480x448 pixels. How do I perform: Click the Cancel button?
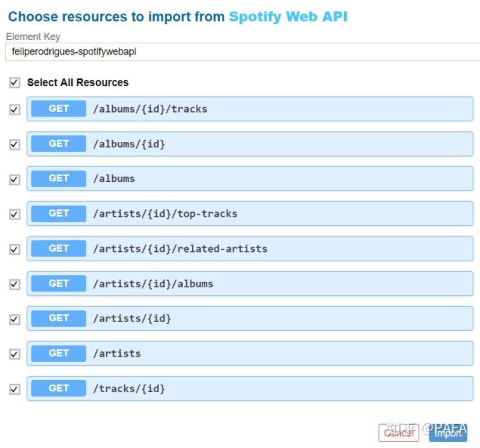399,433
